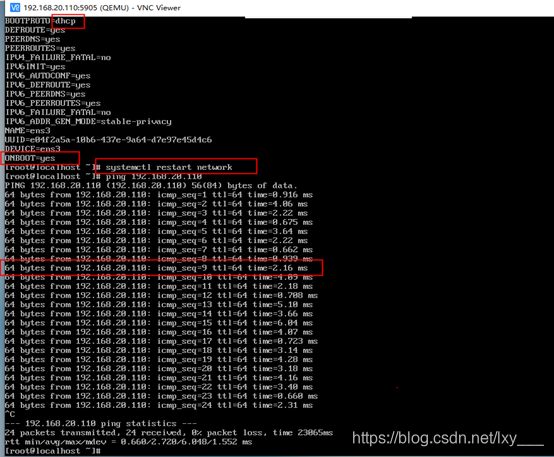Click the ^C interrupt line
This screenshot has width=554, height=457.
pyautogui.click(x=10, y=414)
